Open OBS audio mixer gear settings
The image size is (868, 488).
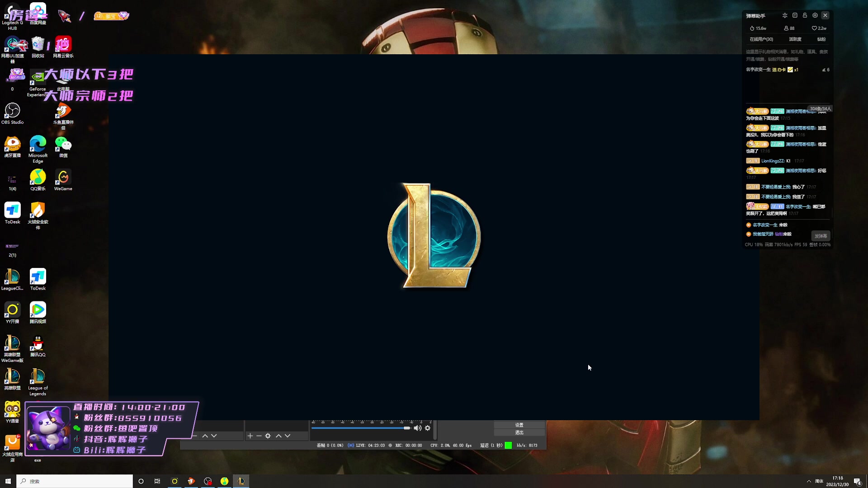(428, 428)
